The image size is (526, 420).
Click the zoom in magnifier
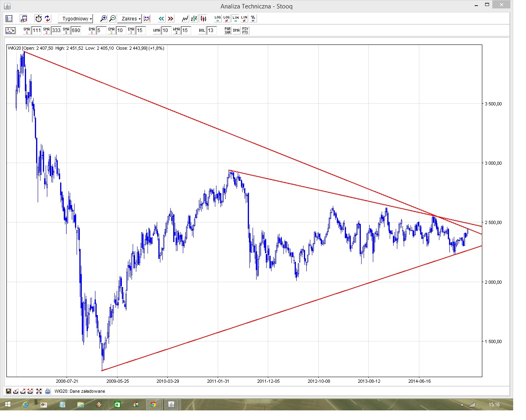click(103, 18)
